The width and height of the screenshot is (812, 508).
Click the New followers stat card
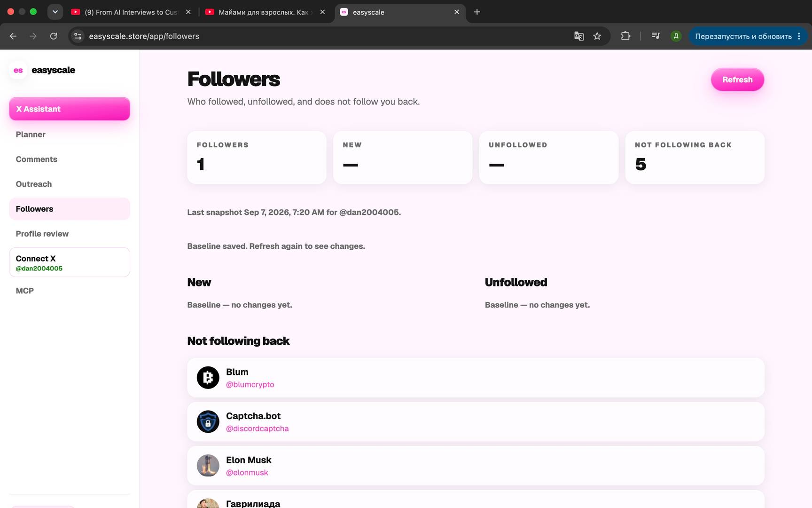[403, 158]
